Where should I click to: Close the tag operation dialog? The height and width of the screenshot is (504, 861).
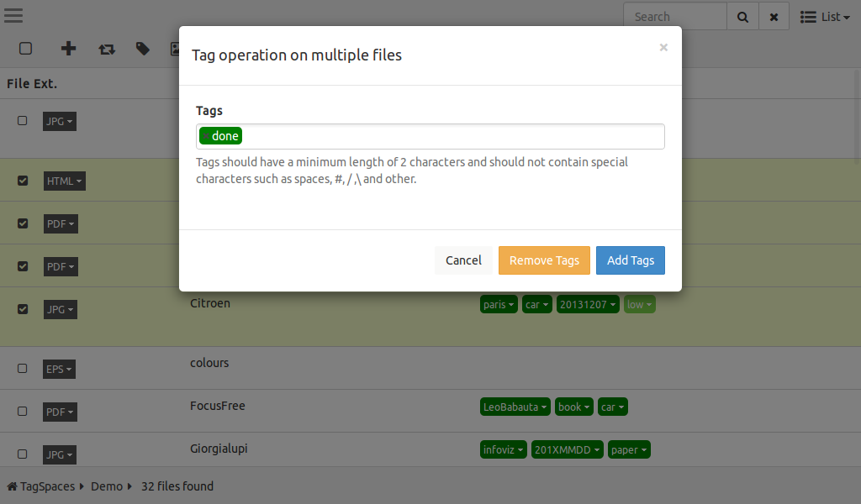point(663,48)
